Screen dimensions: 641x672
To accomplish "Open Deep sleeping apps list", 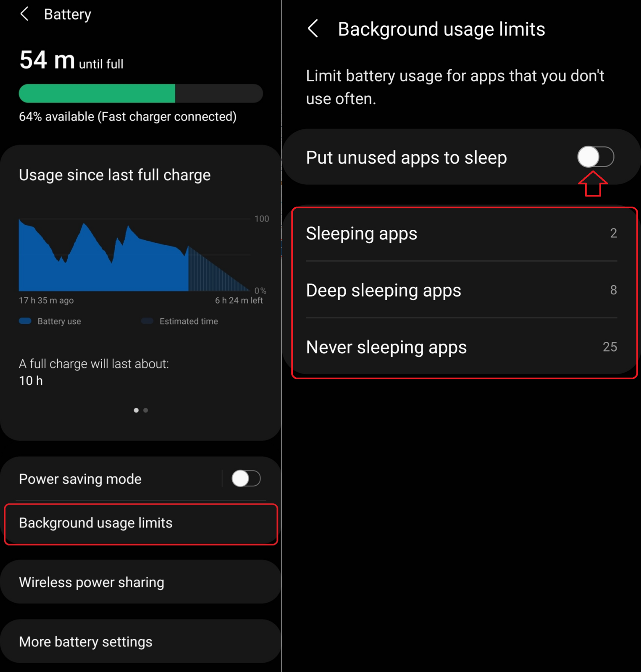I will pyautogui.click(x=461, y=290).
